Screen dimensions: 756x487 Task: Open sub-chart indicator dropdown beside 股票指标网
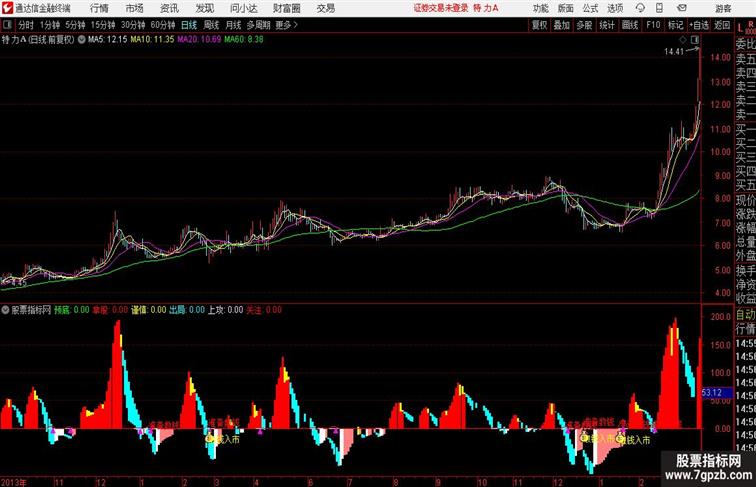pyautogui.click(x=5, y=310)
